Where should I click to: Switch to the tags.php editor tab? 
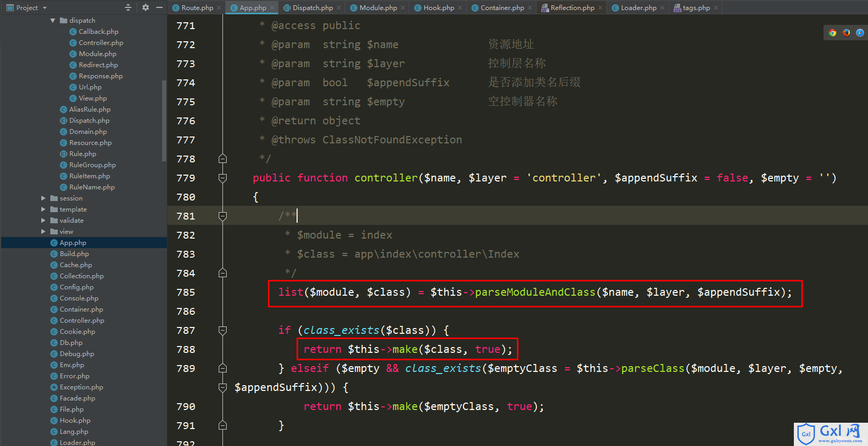[x=696, y=7]
